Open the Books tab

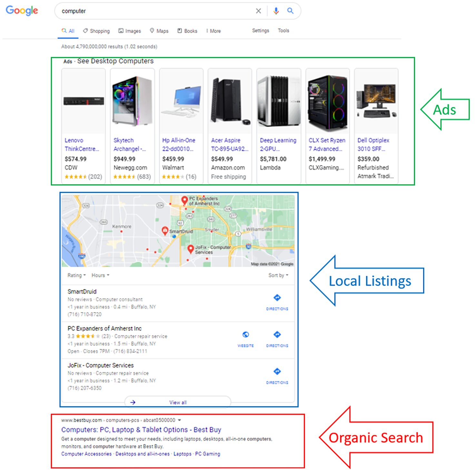187,31
